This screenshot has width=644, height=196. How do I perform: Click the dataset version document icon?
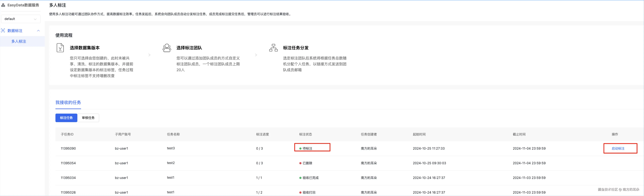(x=60, y=47)
